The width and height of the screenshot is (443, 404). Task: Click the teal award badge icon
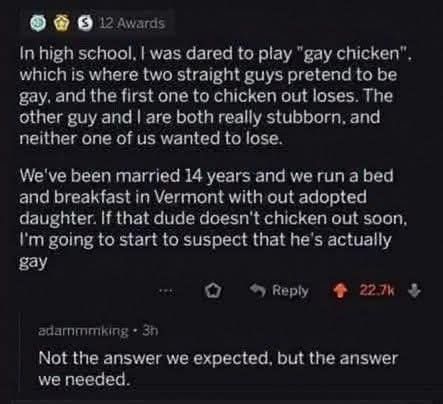click(36, 24)
